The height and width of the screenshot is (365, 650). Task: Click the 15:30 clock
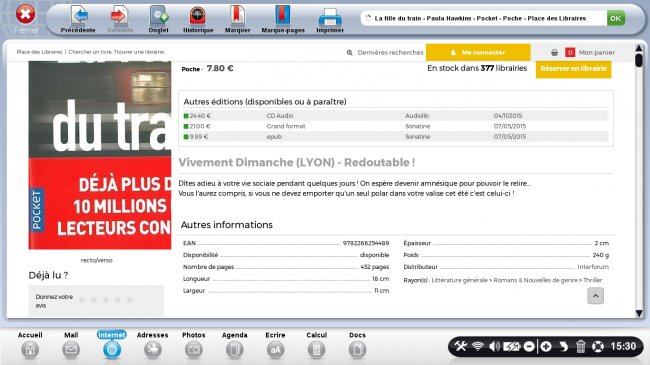pos(623,346)
